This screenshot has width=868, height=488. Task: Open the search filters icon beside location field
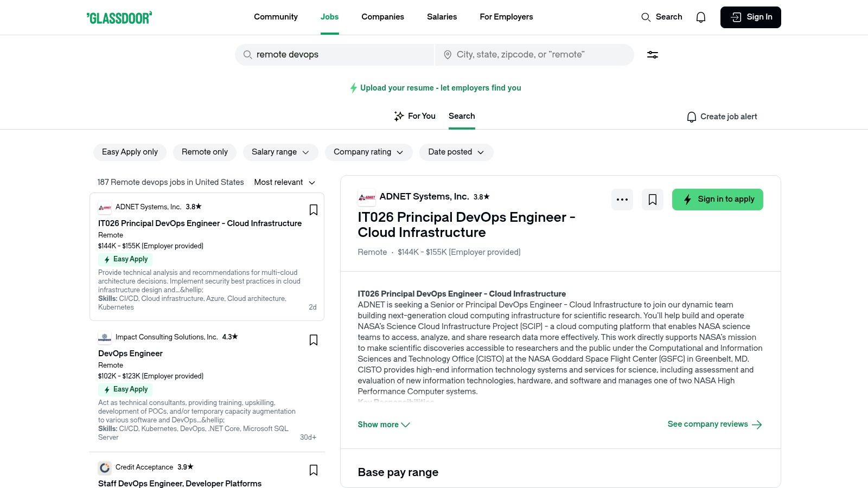tap(652, 54)
